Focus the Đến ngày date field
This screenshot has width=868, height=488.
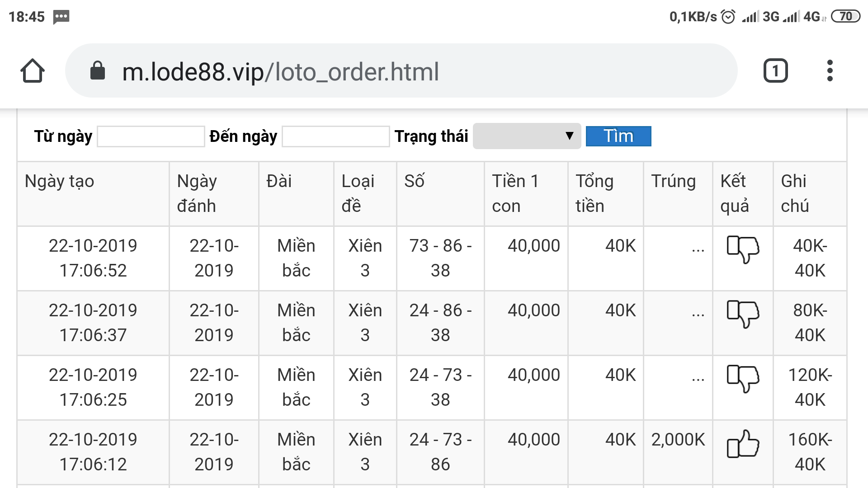pos(335,136)
